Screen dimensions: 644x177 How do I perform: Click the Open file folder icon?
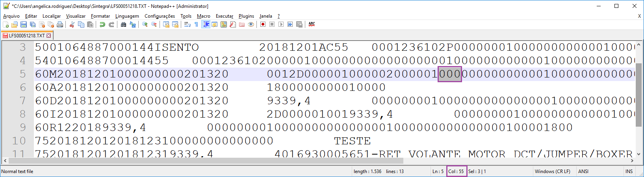coord(15,24)
